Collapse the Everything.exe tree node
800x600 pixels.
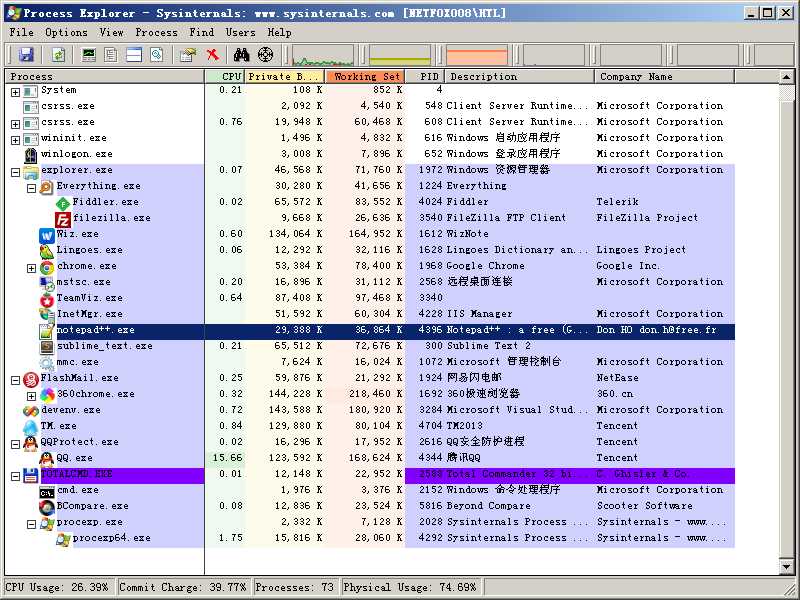pos(31,188)
